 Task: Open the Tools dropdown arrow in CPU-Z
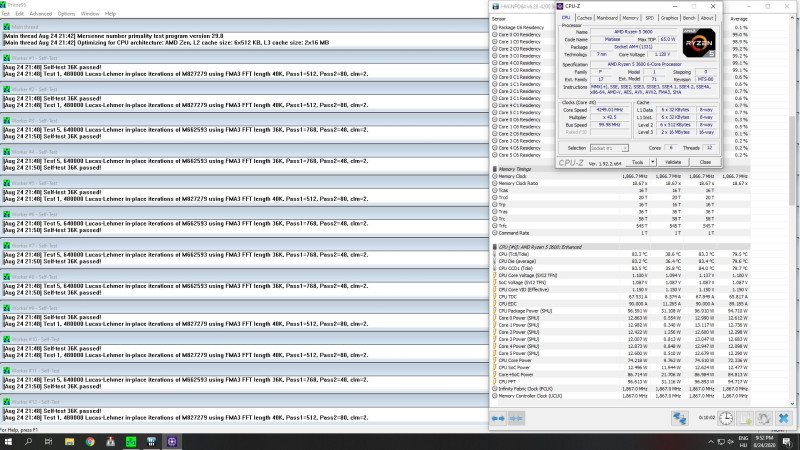coord(653,162)
